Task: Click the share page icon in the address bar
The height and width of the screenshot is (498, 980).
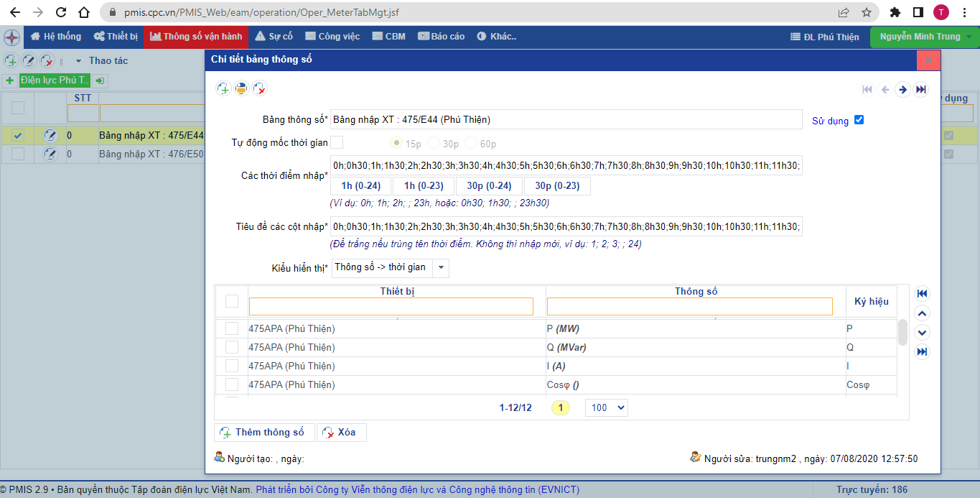Action: (x=844, y=12)
